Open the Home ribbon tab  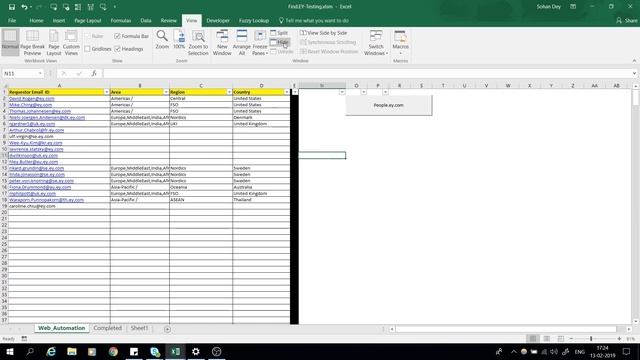36,20
